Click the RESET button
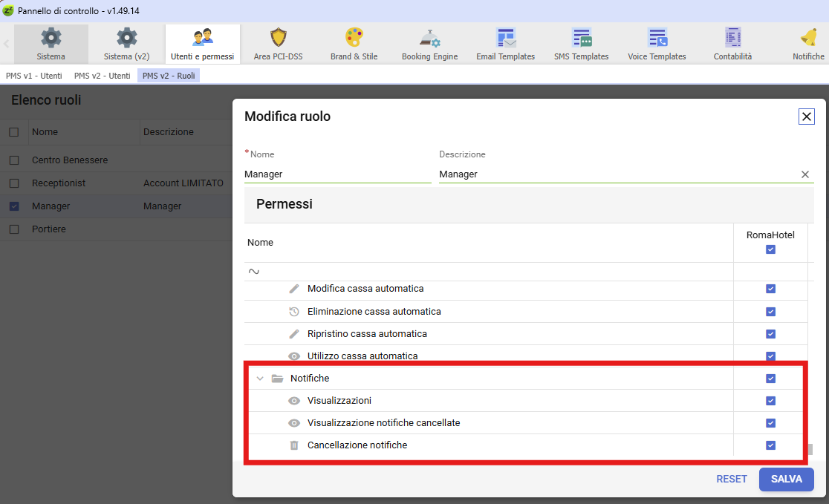This screenshot has width=829, height=504. tap(732, 480)
